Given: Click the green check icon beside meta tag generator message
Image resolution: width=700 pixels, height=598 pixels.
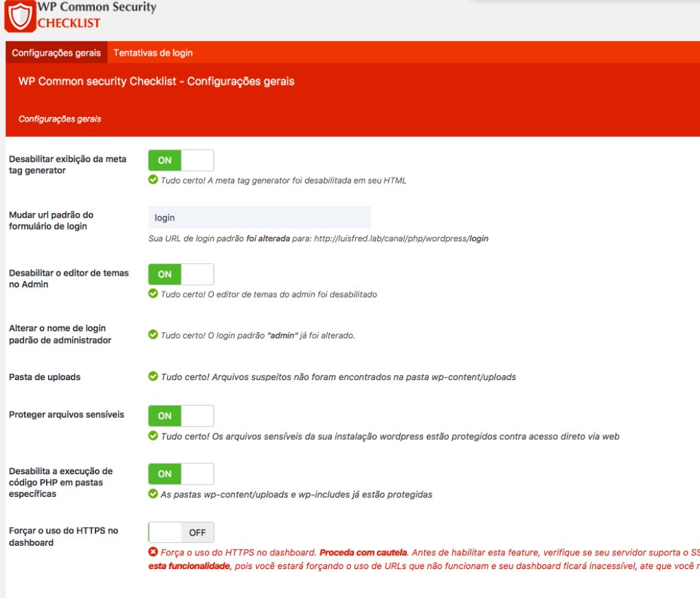Looking at the screenshot, I should click(x=153, y=179).
